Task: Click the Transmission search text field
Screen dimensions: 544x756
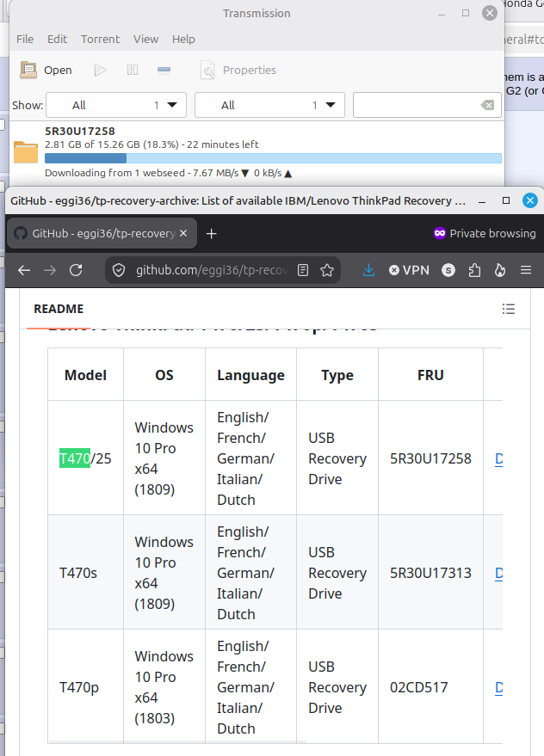Action: click(x=427, y=105)
